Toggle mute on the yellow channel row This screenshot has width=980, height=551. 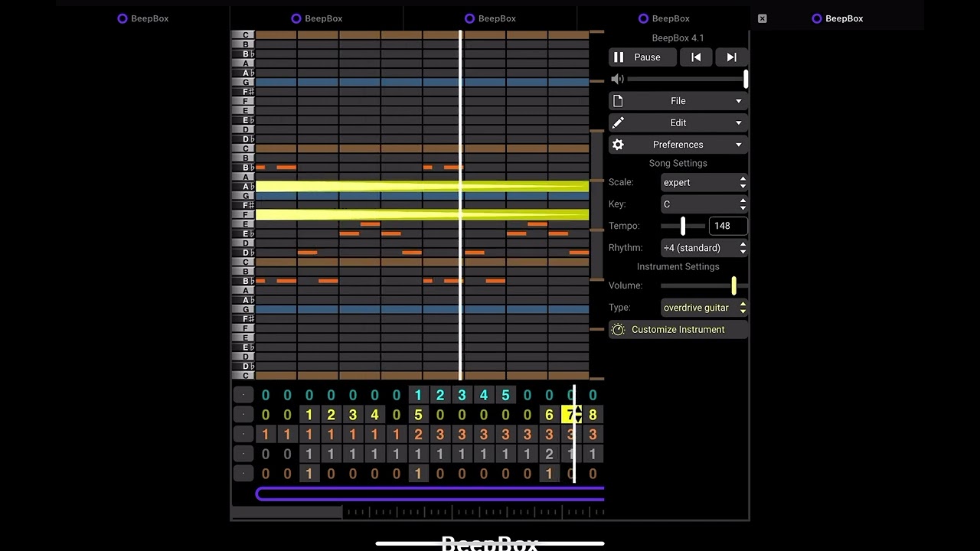243,415
